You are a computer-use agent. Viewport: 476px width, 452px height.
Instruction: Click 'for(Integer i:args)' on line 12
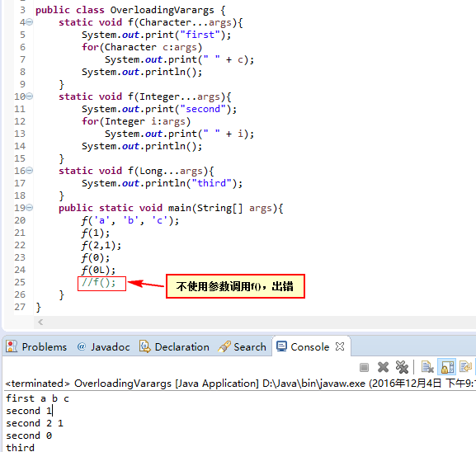click(x=136, y=121)
